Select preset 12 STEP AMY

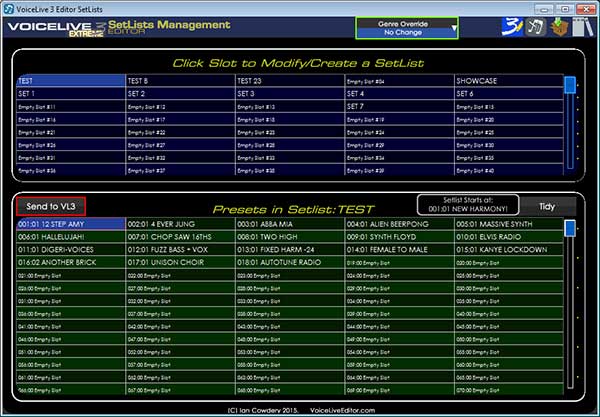pyautogui.click(x=67, y=224)
